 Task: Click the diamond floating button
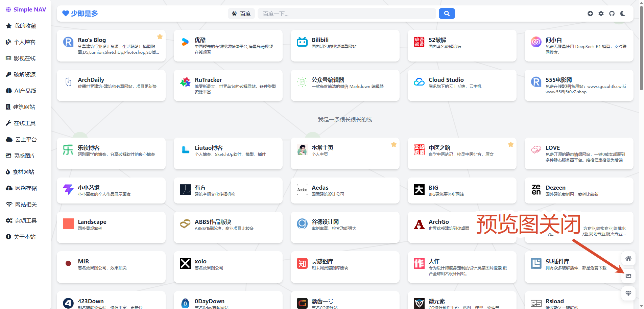pos(628,293)
